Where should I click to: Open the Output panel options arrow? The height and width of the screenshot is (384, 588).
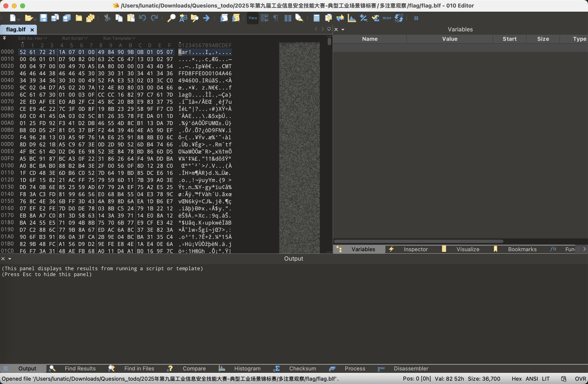tap(10, 259)
